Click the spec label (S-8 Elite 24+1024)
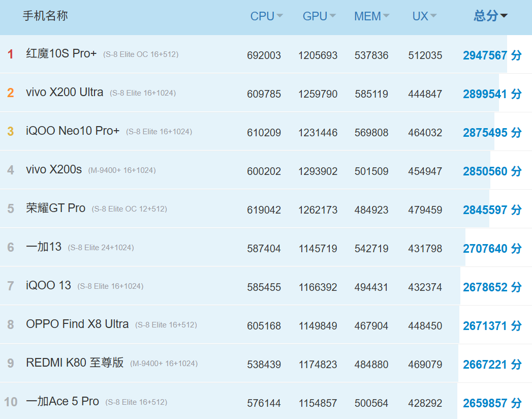The image size is (532, 419). (x=101, y=248)
